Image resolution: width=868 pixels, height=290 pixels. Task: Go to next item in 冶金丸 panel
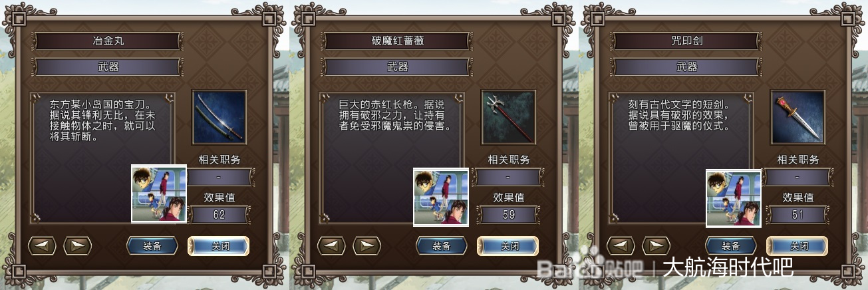pyautogui.click(x=77, y=245)
